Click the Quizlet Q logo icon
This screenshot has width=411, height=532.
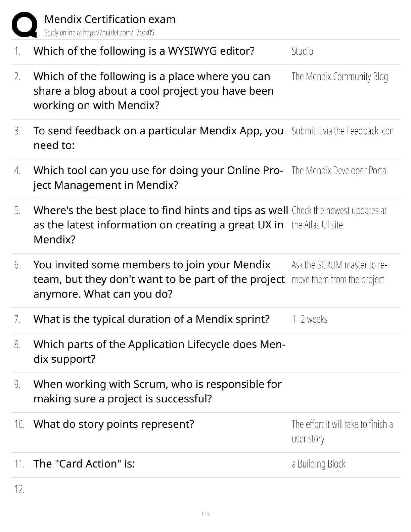point(24,25)
